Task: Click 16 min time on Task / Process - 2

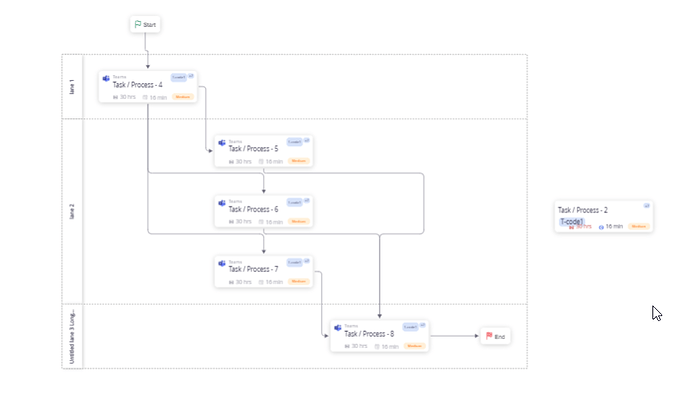Action: [x=612, y=227]
